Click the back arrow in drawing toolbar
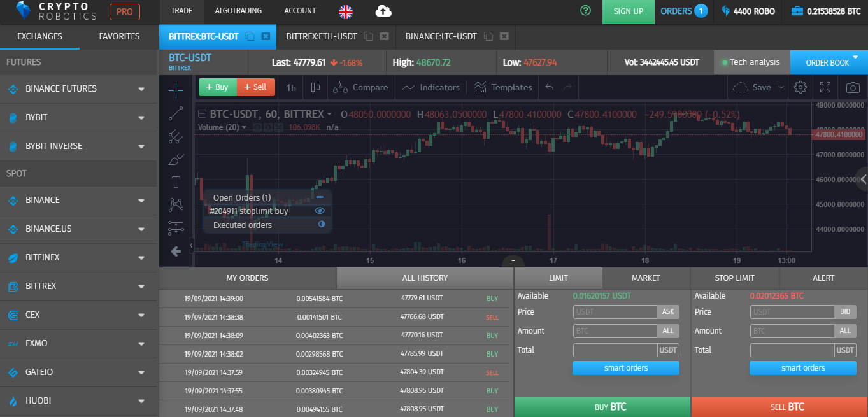Screen dimensions: 868x417 pos(176,251)
